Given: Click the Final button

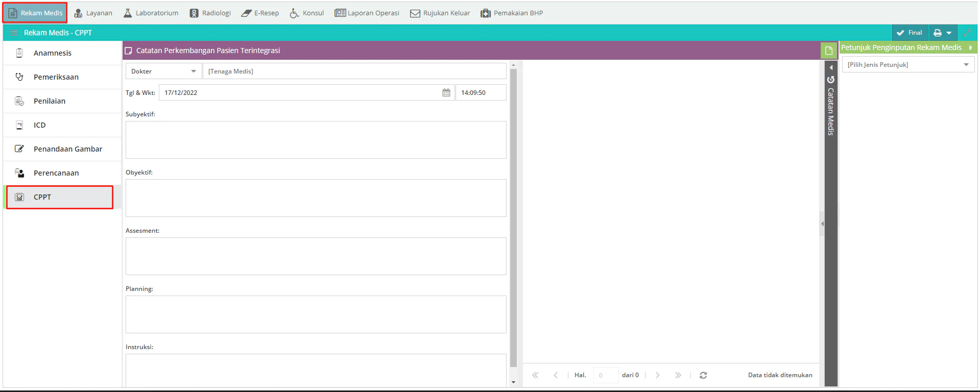Looking at the screenshot, I should (910, 33).
